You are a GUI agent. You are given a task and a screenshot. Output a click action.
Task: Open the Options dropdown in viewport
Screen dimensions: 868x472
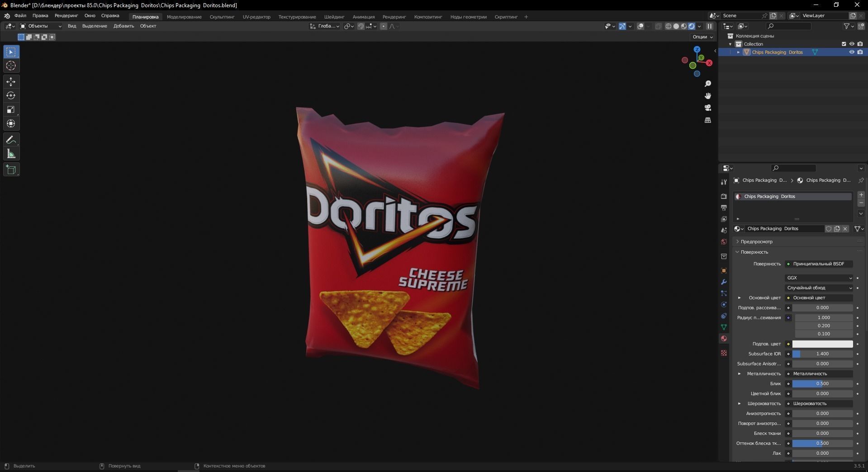click(702, 37)
